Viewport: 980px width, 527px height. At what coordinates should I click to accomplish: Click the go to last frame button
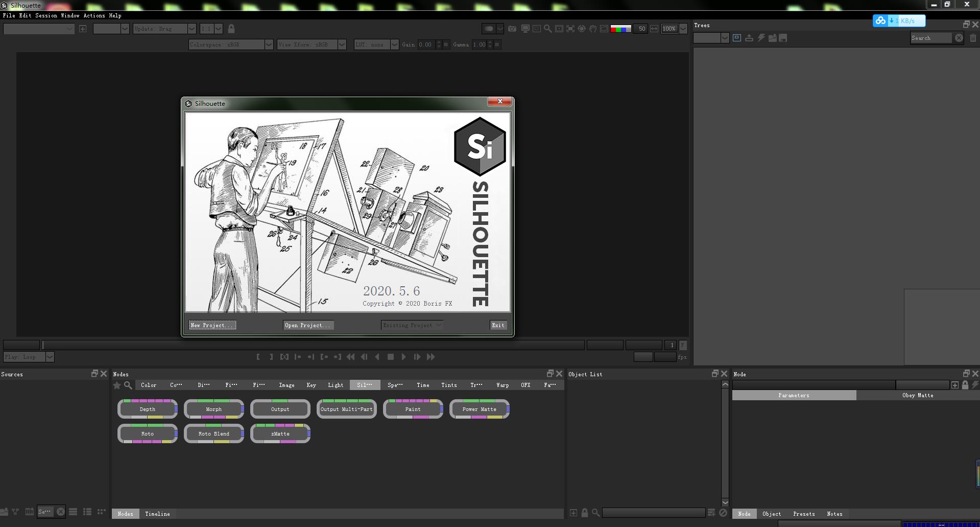[x=431, y=357]
